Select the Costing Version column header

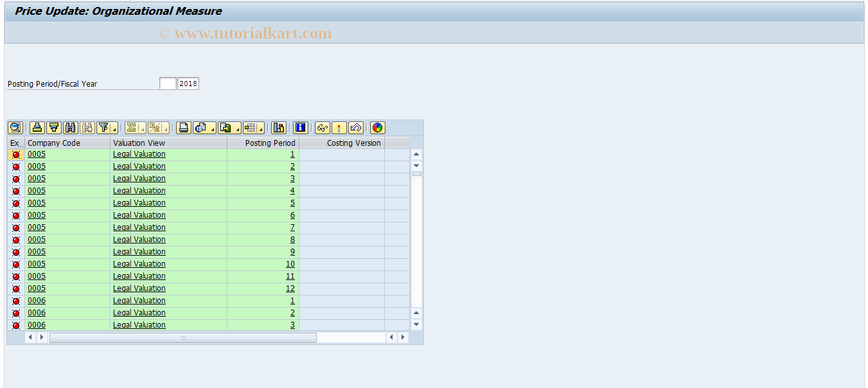(342, 143)
